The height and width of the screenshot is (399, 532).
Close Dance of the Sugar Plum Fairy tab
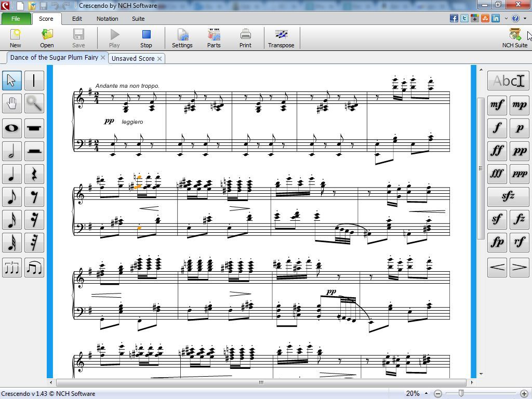coord(103,58)
